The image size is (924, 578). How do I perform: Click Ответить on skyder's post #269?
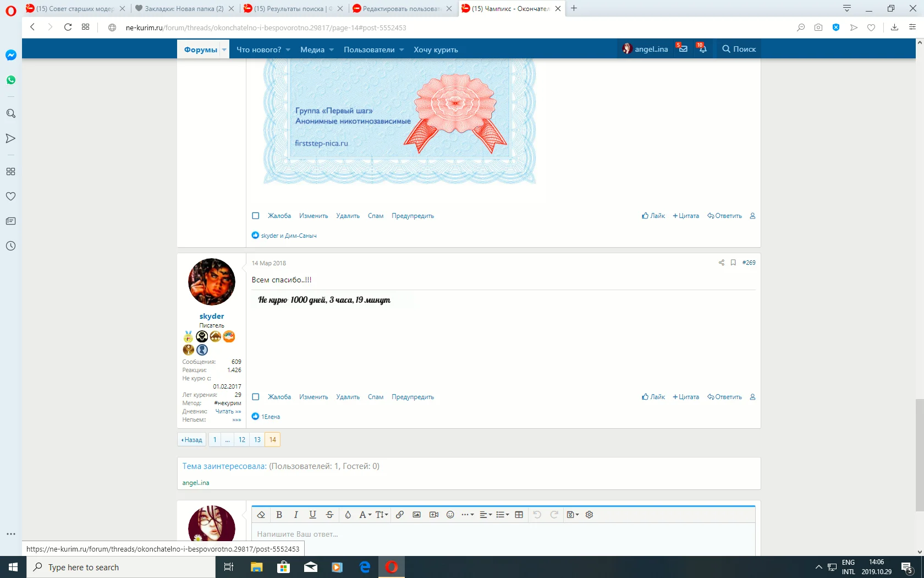coord(725,397)
